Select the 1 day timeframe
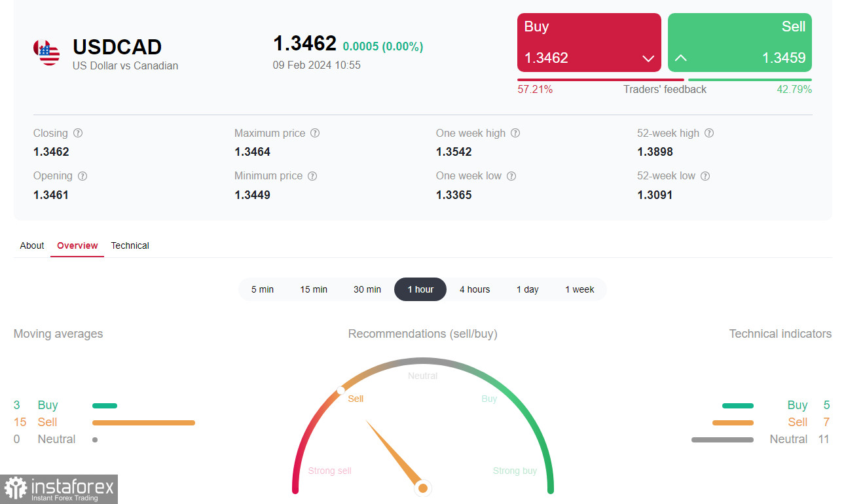The height and width of the screenshot is (504, 846). [528, 289]
